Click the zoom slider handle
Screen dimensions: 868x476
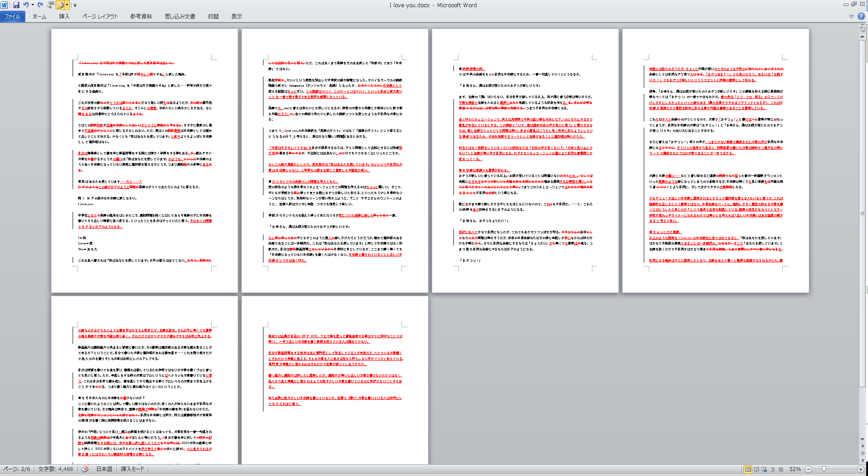coord(824,469)
